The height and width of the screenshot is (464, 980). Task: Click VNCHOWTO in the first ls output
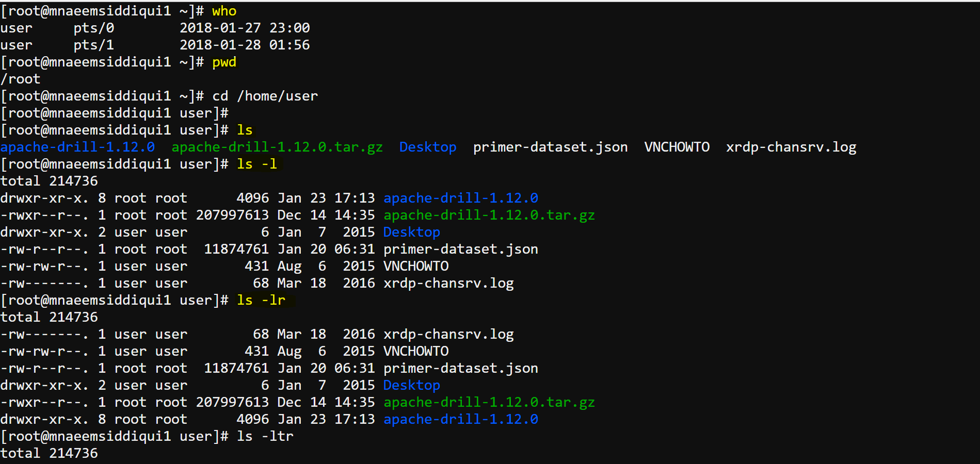[x=677, y=147]
